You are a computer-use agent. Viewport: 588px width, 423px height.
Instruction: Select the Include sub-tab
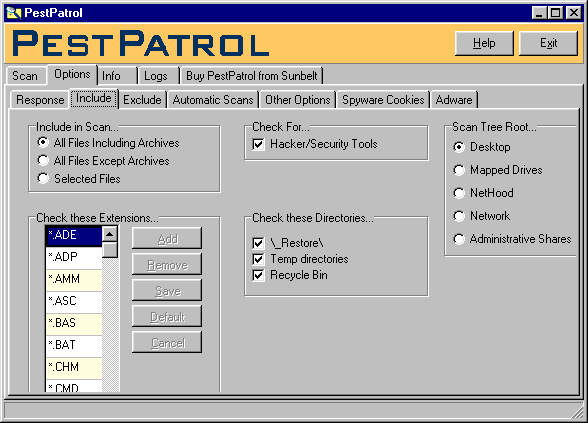(x=94, y=98)
